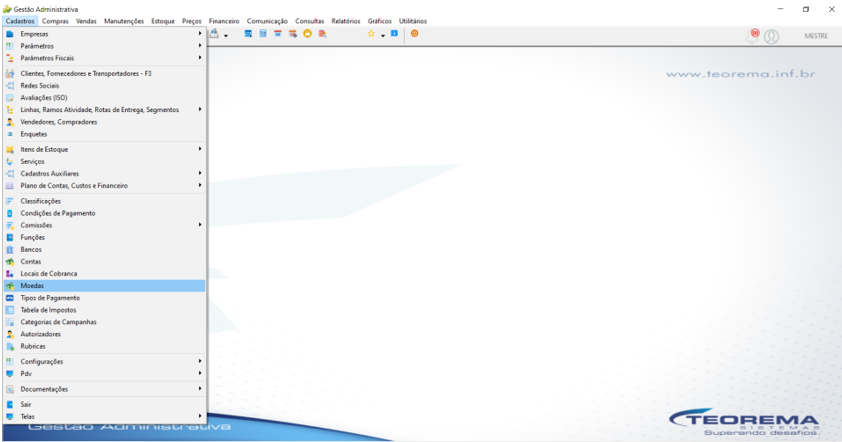
Task: Select Condições de Pagamento entry
Action: (104, 213)
